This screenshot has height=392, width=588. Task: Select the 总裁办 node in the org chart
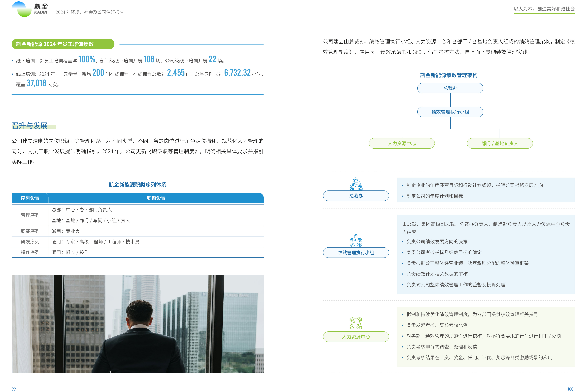pyautogui.click(x=450, y=88)
